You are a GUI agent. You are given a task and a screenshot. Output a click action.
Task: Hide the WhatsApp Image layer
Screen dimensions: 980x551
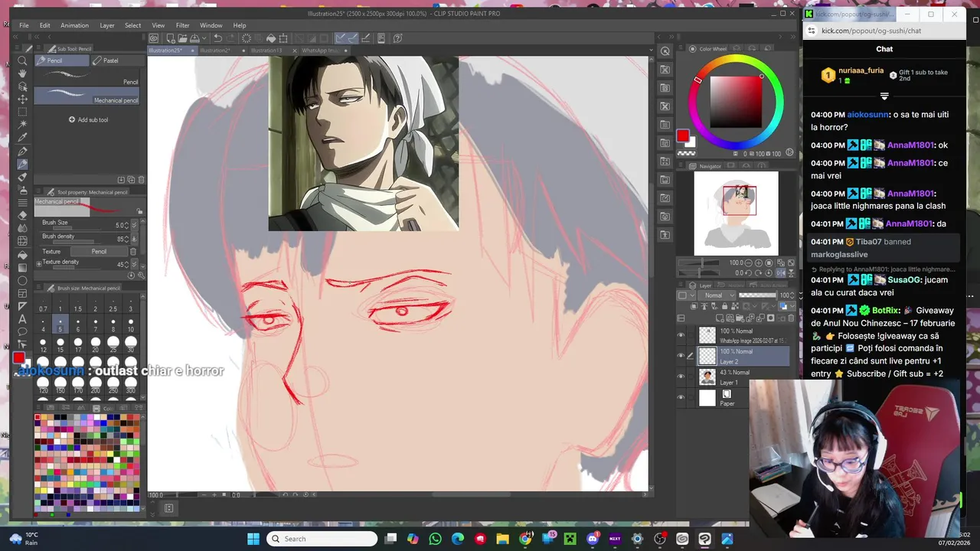pos(681,334)
